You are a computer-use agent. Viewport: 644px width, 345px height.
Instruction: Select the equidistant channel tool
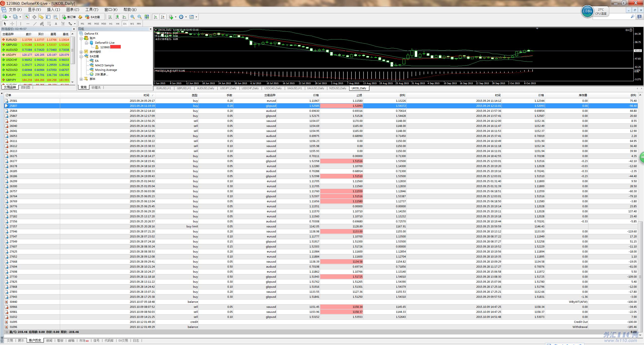(42, 24)
